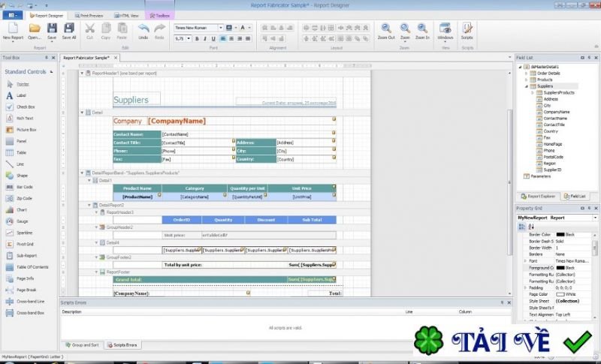
Task: Click the Paste icon
Action: pos(122,29)
